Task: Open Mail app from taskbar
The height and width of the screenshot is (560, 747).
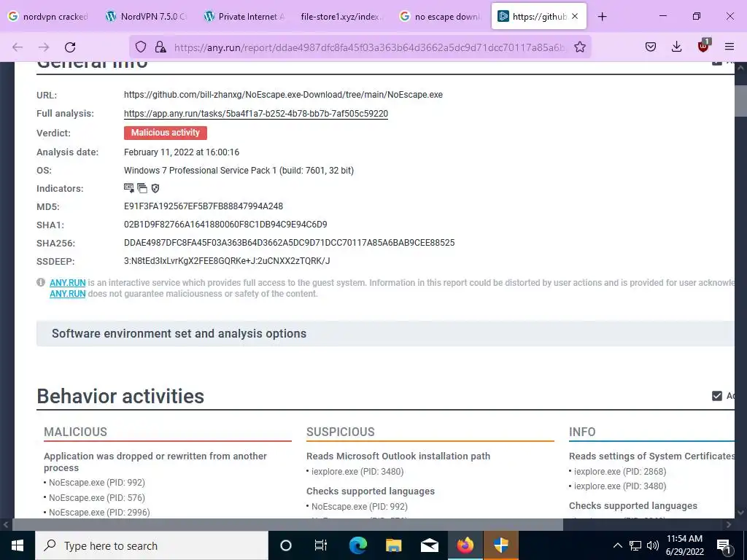Action: coord(429,545)
